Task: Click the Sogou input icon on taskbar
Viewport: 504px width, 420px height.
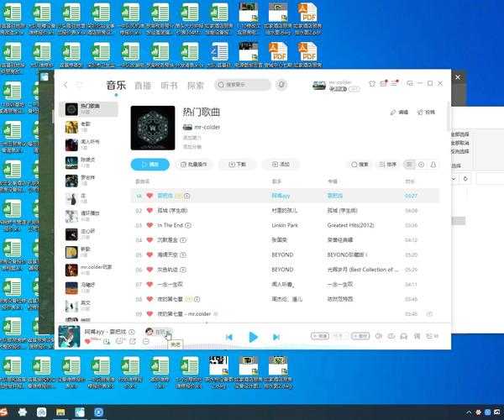Action: click(x=3, y=412)
